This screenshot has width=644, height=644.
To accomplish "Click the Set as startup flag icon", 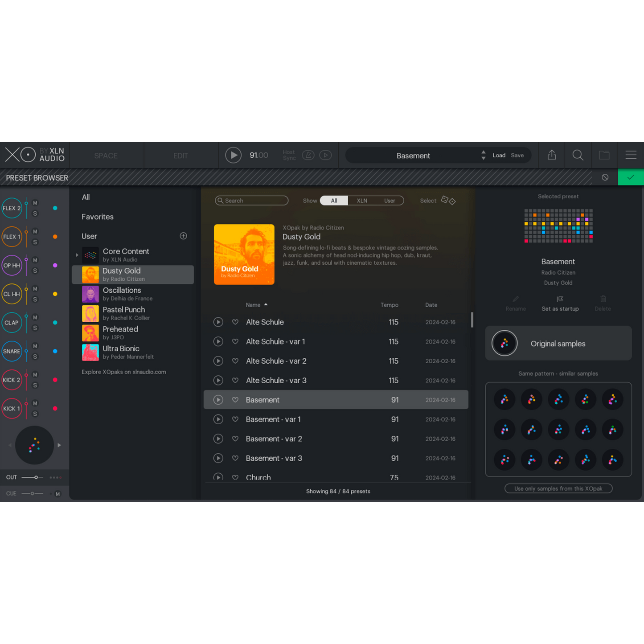I will point(560,299).
